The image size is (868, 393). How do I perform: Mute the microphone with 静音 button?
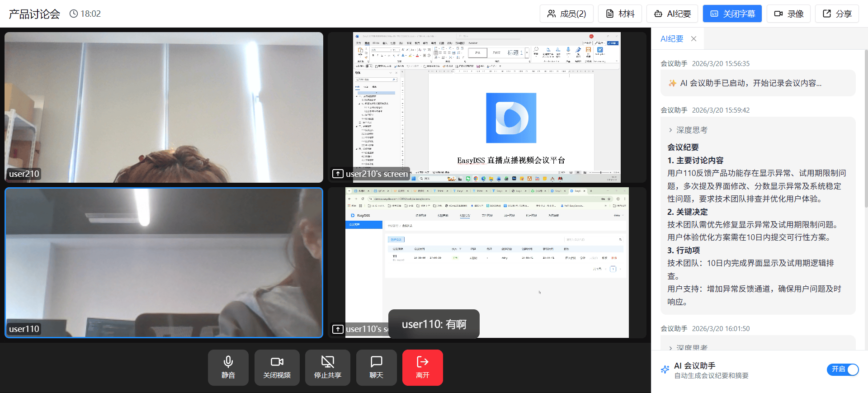[x=228, y=367]
